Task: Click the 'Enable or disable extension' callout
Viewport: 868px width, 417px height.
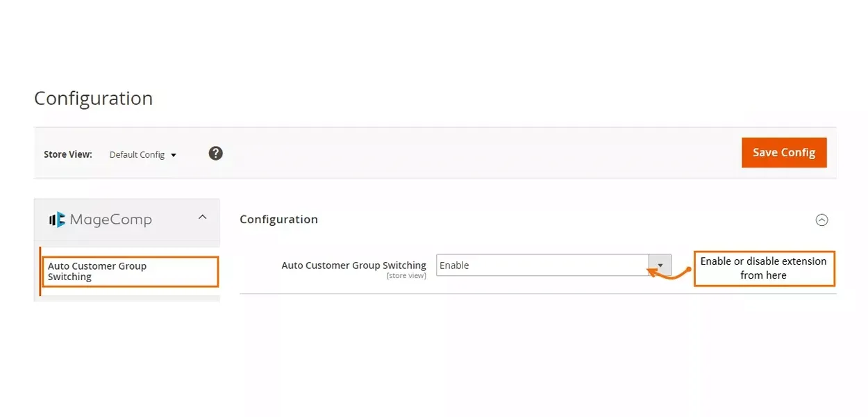Action: (763, 268)
